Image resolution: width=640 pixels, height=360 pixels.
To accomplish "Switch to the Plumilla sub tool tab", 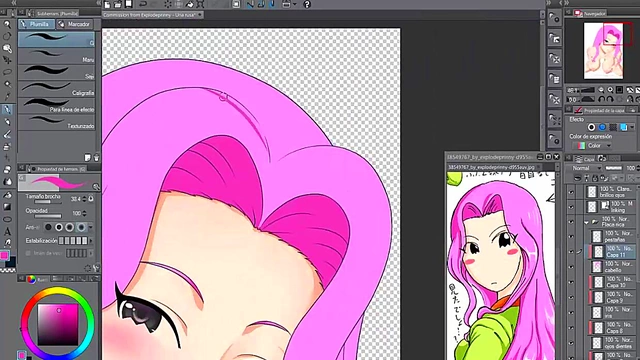I will click(x=36, y=24).
